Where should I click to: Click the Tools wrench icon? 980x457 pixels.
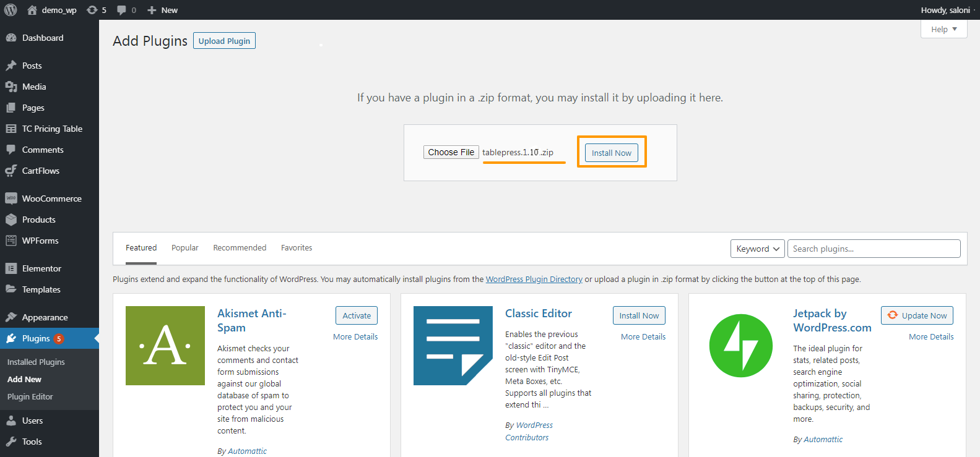tap(11, 442)
